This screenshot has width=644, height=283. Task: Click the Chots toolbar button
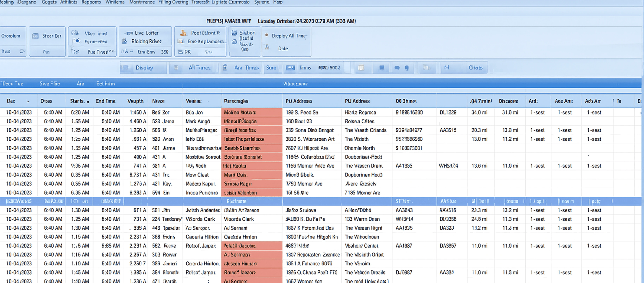(x=476, y=67)
